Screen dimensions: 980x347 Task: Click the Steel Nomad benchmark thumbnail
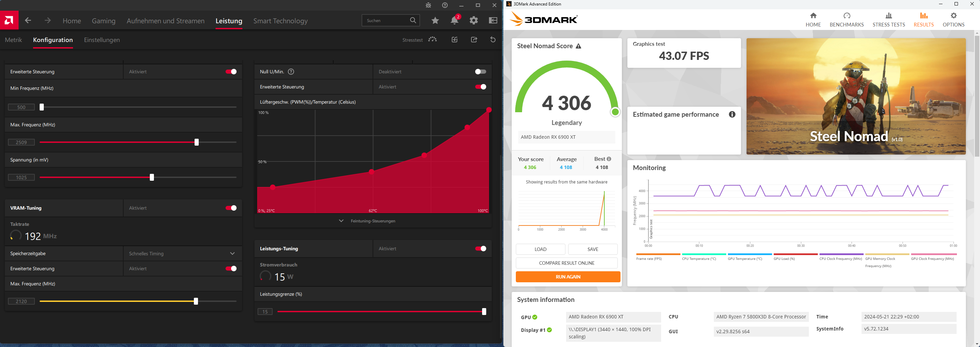(x=856, y=96)
